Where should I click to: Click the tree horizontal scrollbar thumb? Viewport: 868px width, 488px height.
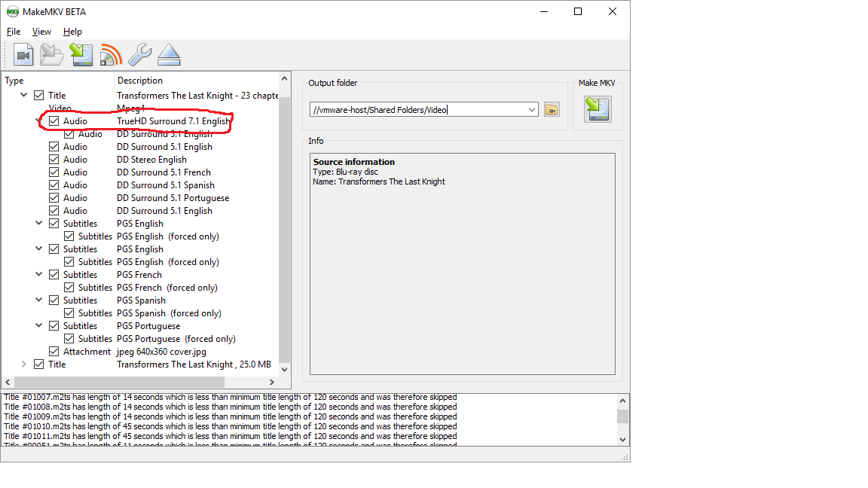click(x=119, y=383)
